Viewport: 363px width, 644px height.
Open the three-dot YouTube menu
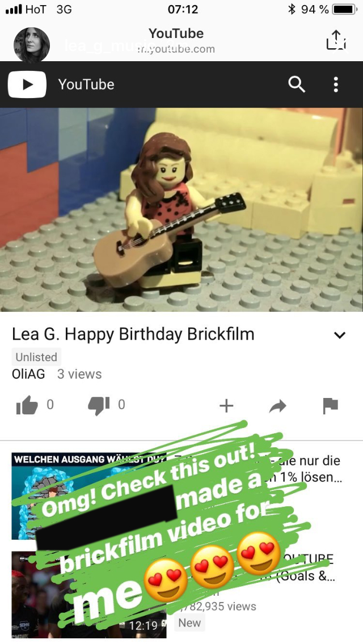(x=336, y=84)
